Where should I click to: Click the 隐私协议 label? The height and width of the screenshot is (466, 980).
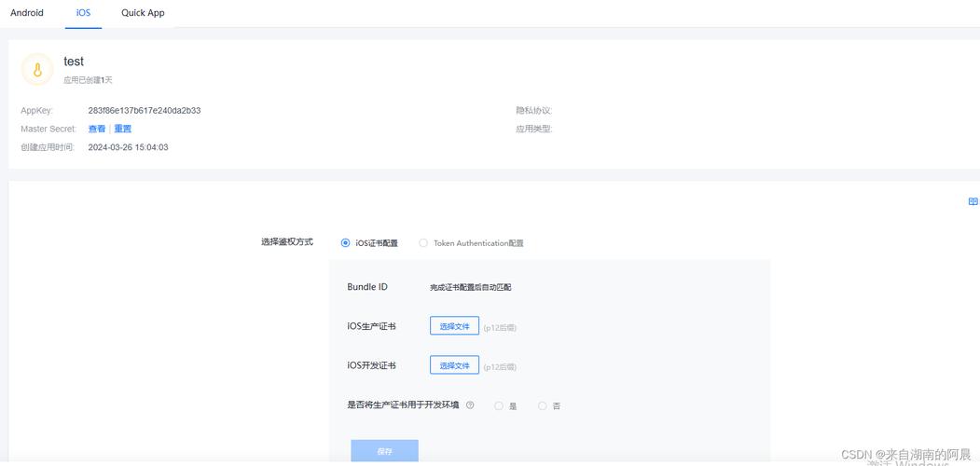point(533,111)
